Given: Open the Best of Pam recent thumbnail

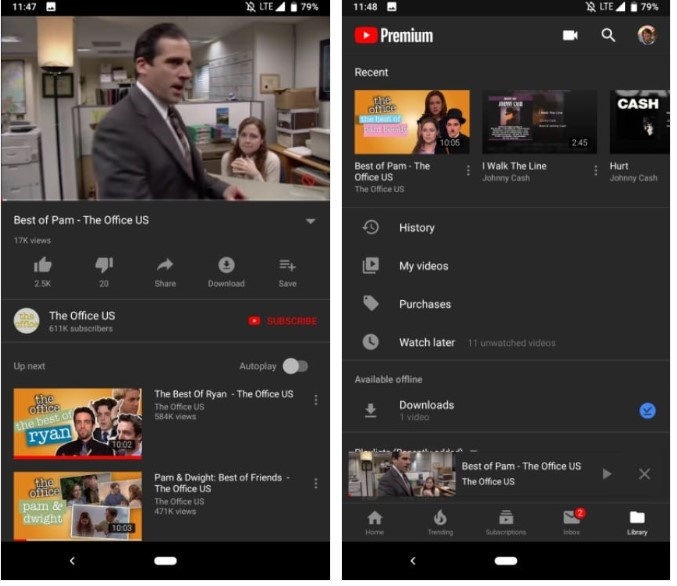Looking at the screenshot, I should [x=412, y=122].
